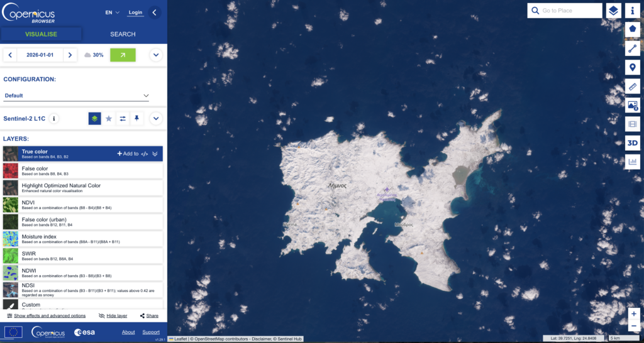This screenshot has width=644, height=343.
Task: Activate the point of interest marker tool
Action: (x=632, y=68)
